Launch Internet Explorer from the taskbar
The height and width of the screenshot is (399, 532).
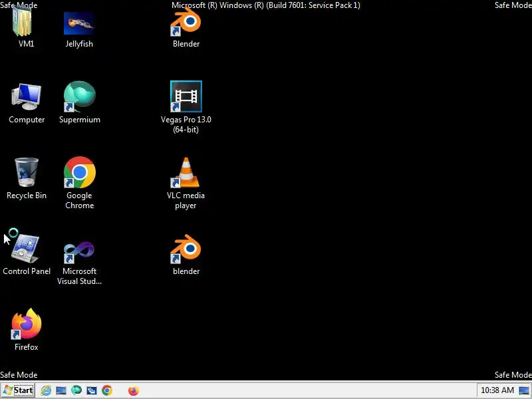[x=46, y=391]
